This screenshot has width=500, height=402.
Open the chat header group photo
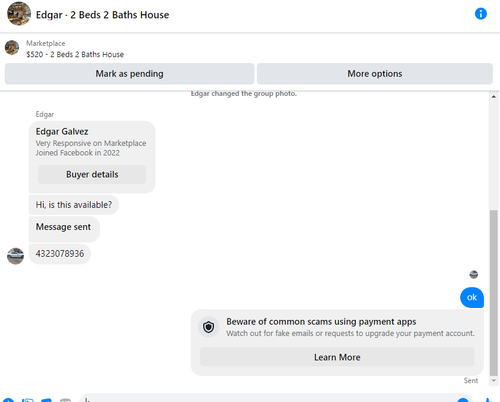click(19, 14)
